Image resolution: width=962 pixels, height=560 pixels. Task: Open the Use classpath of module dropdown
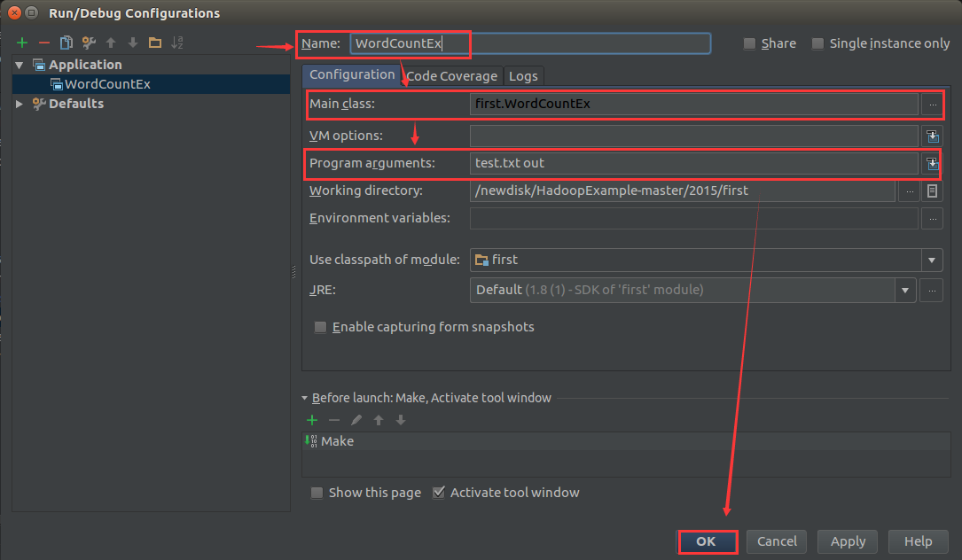(x=931, y=260)
